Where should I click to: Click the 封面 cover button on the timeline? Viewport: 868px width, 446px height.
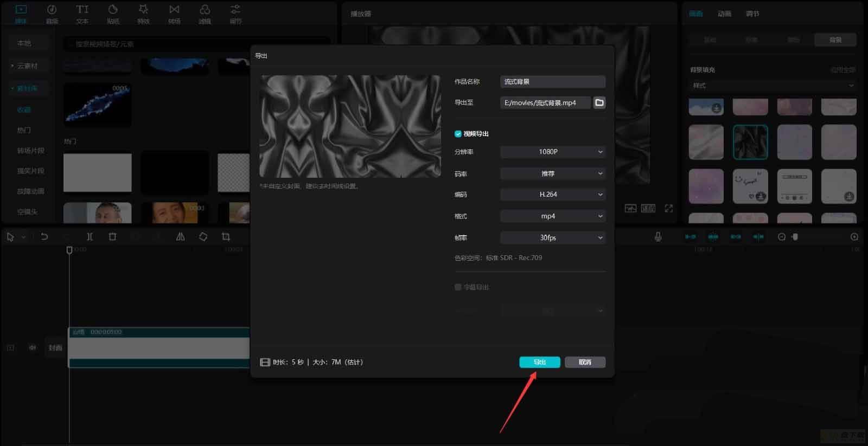coord(55,348)
